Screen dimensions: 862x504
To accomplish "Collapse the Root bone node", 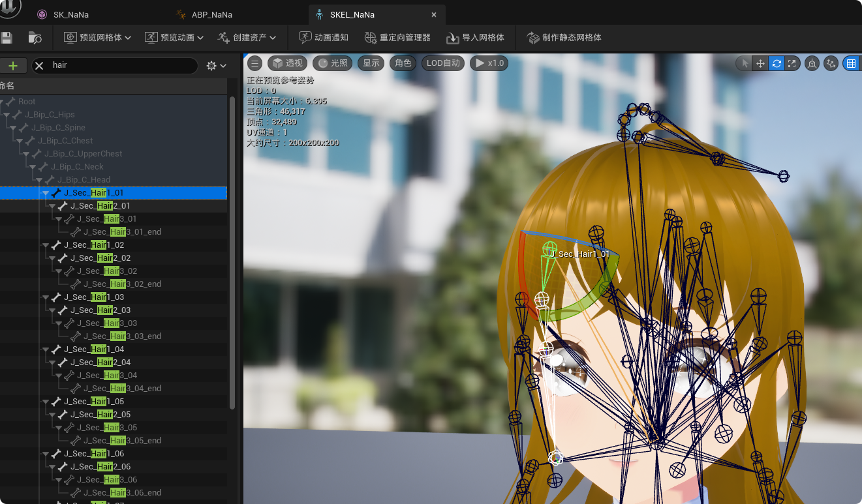I will 1,102.
